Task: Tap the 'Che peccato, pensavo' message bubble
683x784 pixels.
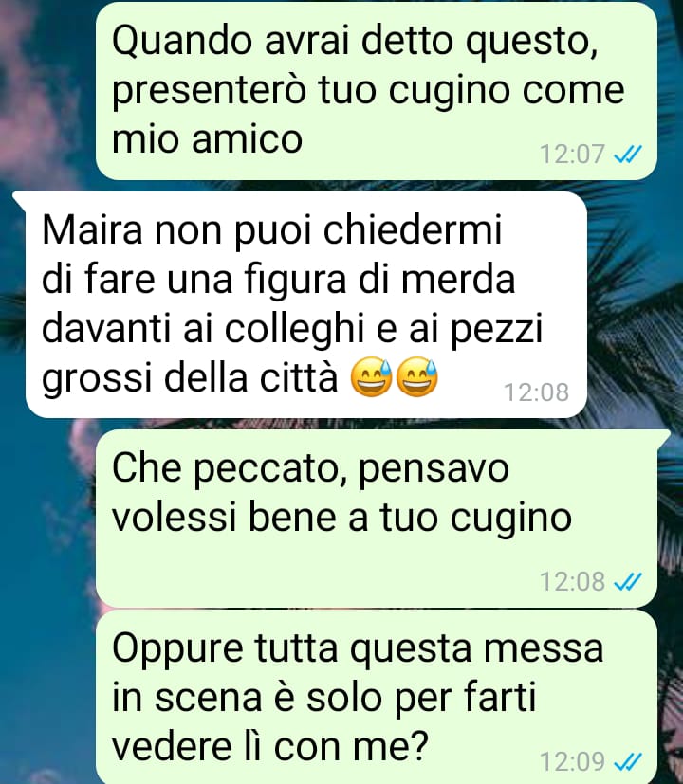Action: tap(376, 519)
